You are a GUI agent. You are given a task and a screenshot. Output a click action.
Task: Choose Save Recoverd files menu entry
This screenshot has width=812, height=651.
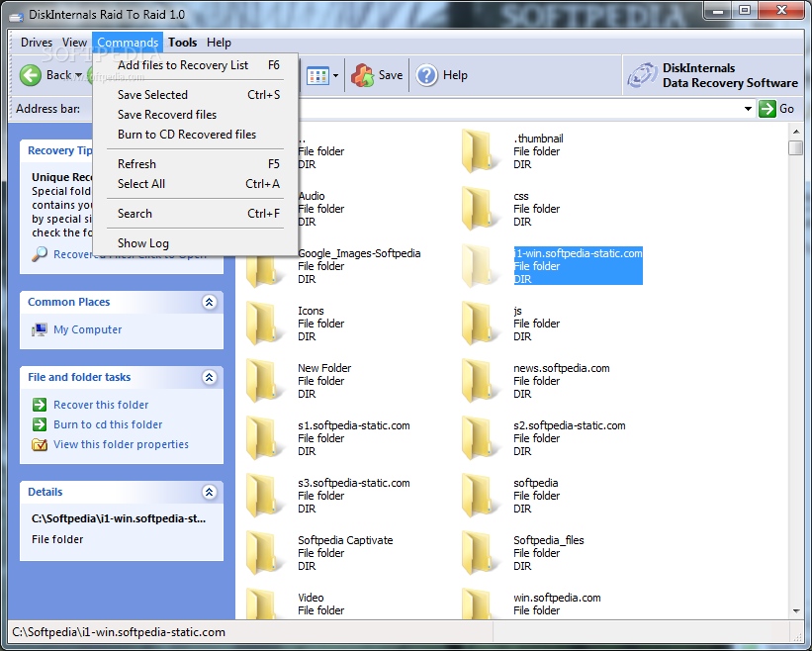pos(195,115)
